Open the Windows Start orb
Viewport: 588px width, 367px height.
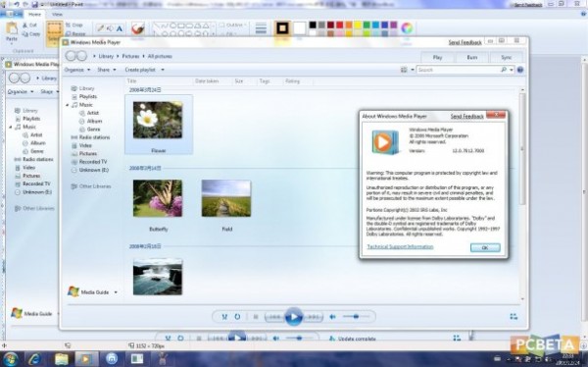tap(10, 359)
